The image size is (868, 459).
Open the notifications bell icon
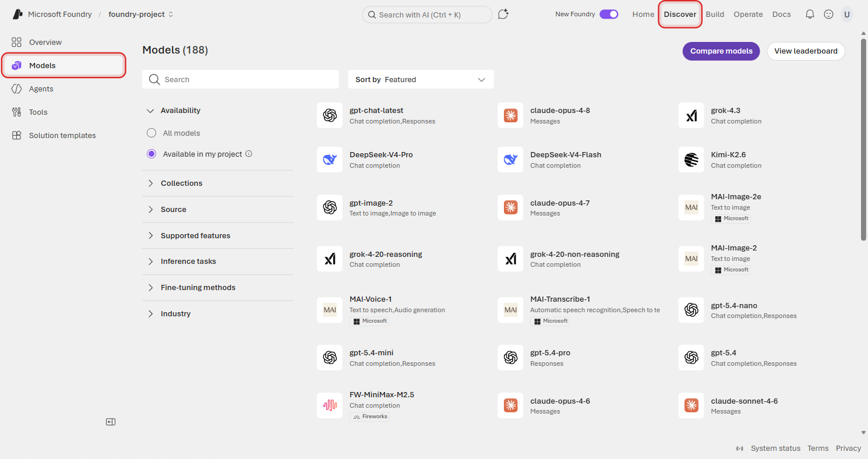click(810, 15)
